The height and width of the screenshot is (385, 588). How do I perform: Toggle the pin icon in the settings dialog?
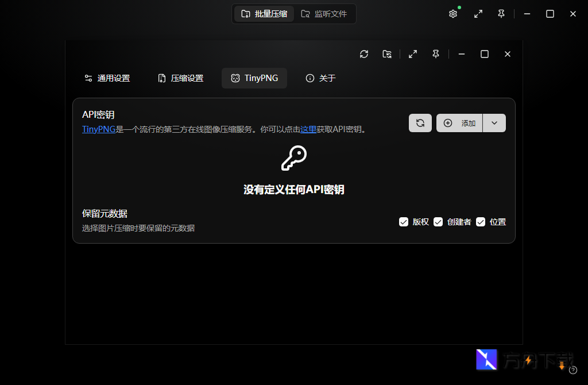click(x=435, y=53)
